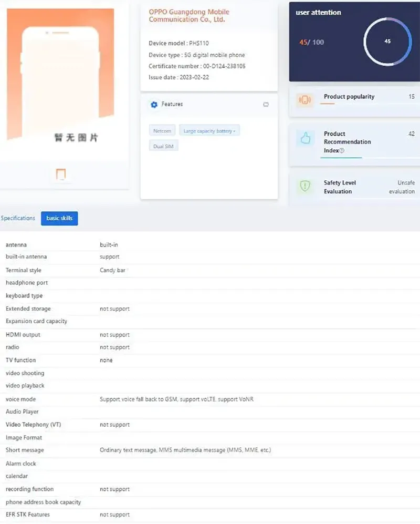Click the user attention circular progress ring
The image size is (420, 524).
pyautogui.click(x=387, y=41)
